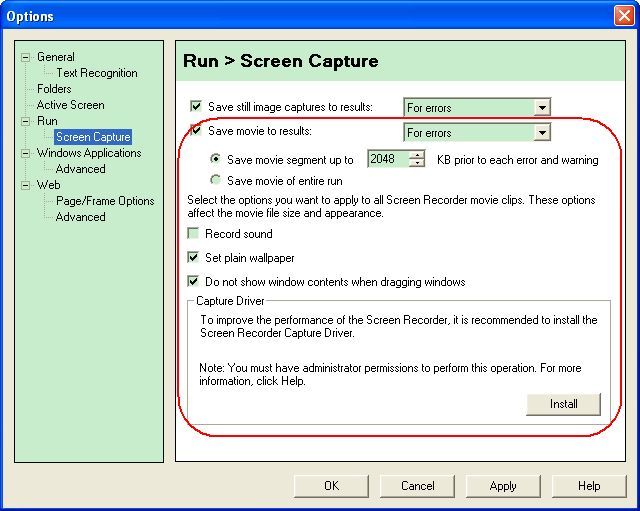Decrease movie segment size with down arrow
640x511 pixels.
417,163
